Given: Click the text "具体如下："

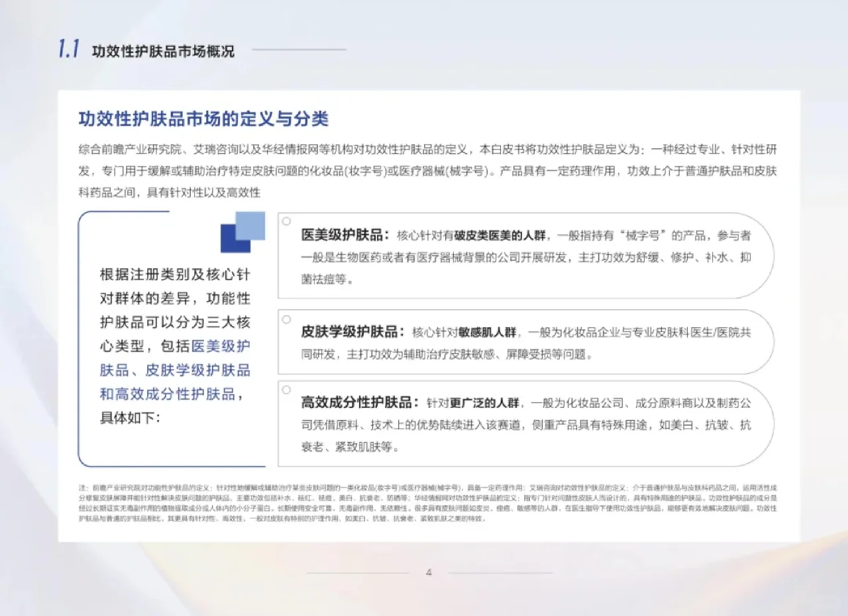Looking at the screenshot, I should tap(130, 418).
